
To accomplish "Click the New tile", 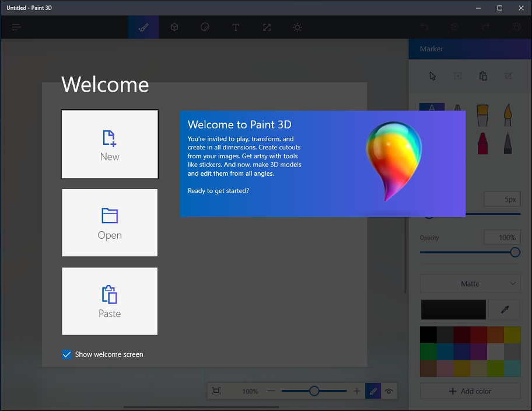I will coord(110,144).
